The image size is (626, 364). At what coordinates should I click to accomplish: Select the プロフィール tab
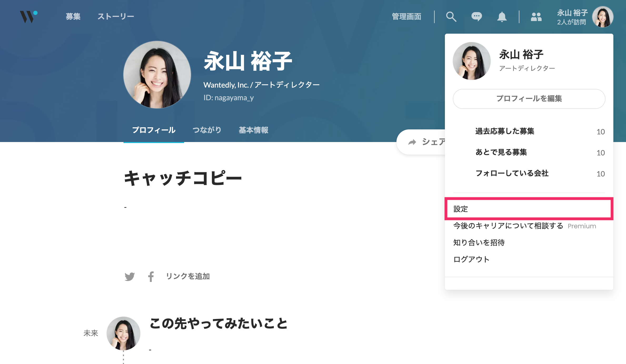(154, 130)
